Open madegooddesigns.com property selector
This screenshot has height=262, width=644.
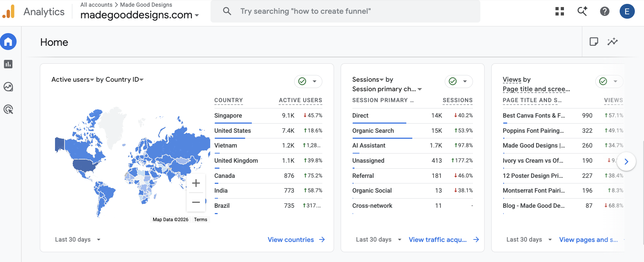[x=140, y=15]
